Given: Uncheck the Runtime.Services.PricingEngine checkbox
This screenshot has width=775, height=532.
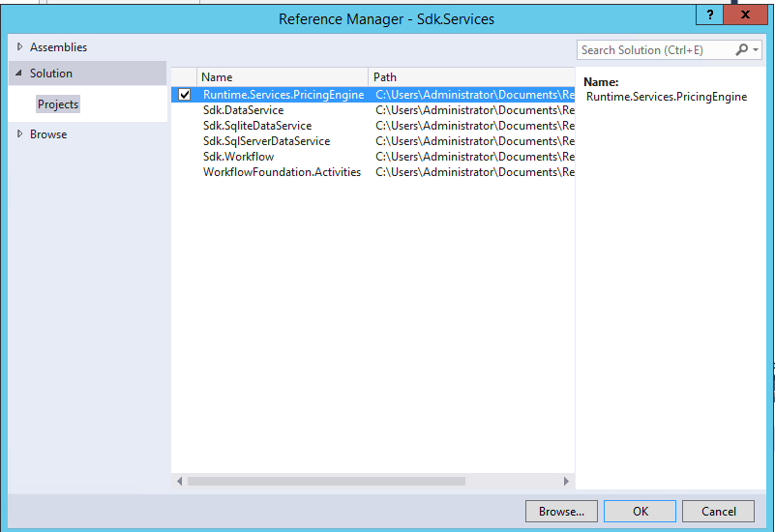Looking at the screenshot, I should coord(185,95).
